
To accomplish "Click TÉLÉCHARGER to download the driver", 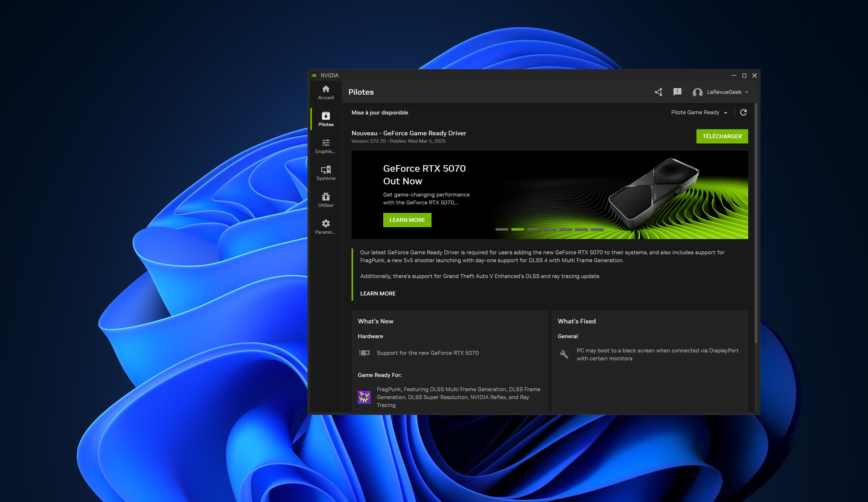I will coord(722,136).
